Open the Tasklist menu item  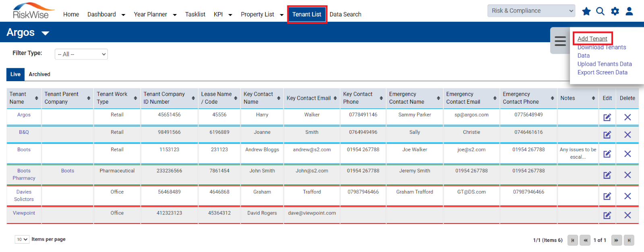tap(195, 14)
